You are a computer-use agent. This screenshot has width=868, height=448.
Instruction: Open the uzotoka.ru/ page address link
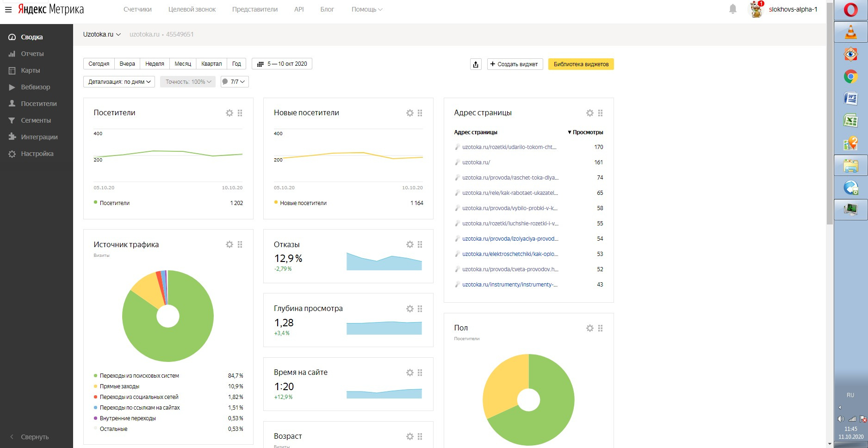pyautogui.click(x=476, y=162)
